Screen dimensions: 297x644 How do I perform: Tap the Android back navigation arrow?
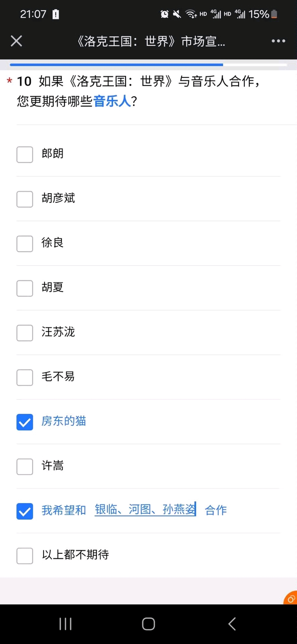(x=232, y=624)
